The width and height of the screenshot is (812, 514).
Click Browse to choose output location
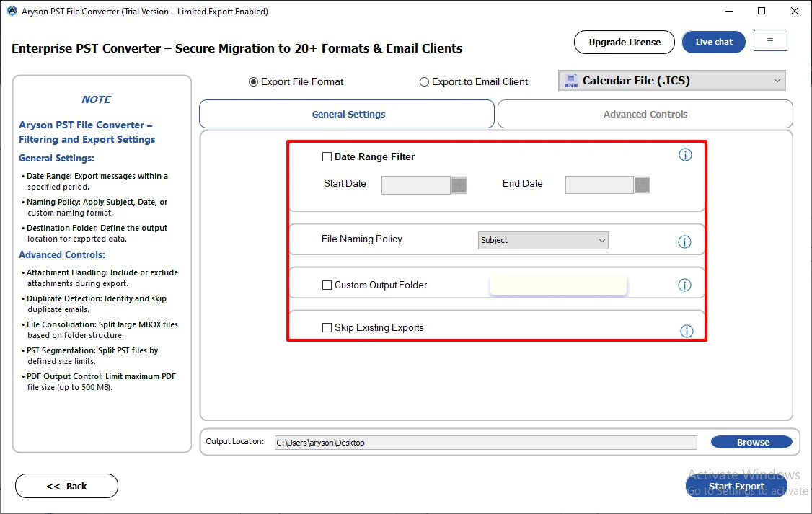tap(751, 442)
